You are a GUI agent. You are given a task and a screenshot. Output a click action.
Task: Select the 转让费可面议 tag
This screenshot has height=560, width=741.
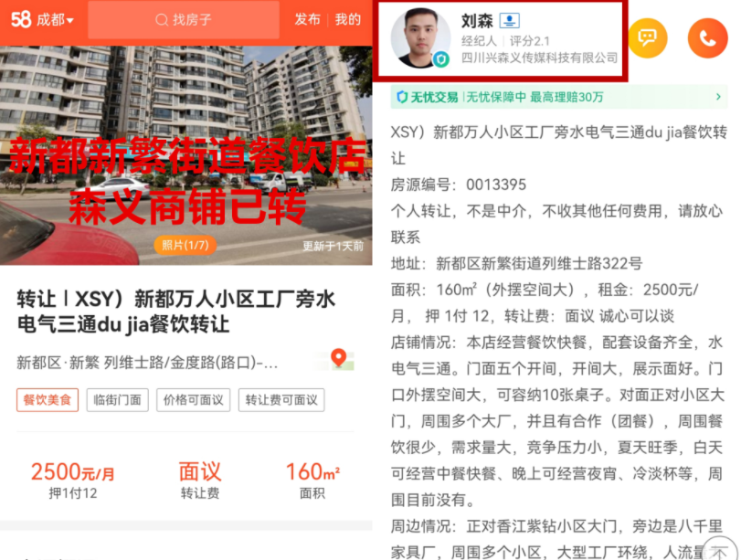(281, 400)
